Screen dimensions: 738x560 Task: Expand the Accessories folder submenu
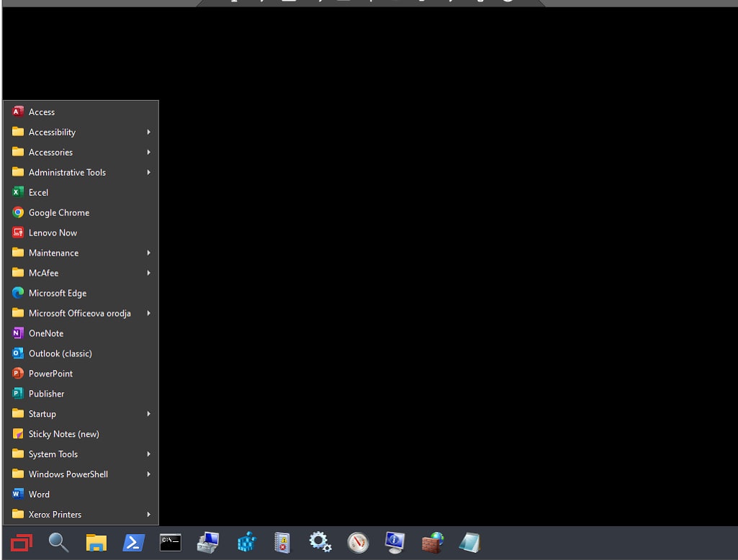tap(81, 153)
